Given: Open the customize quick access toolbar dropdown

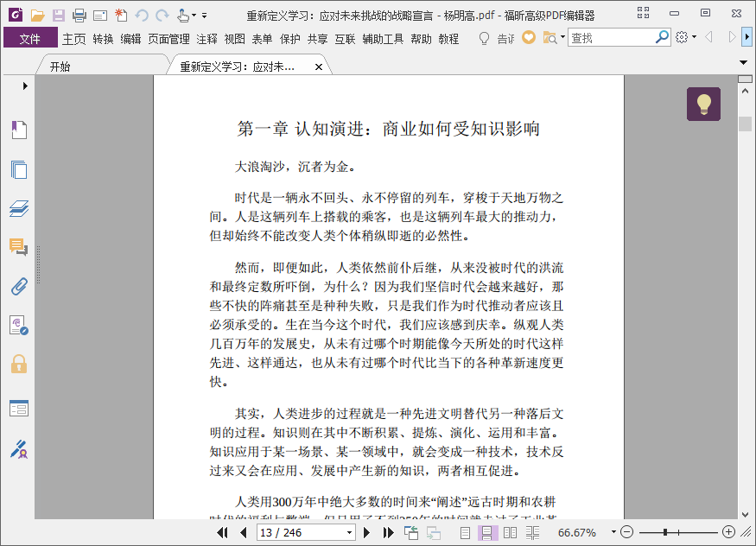Looking at the screenshot, I should coord(205,16).
